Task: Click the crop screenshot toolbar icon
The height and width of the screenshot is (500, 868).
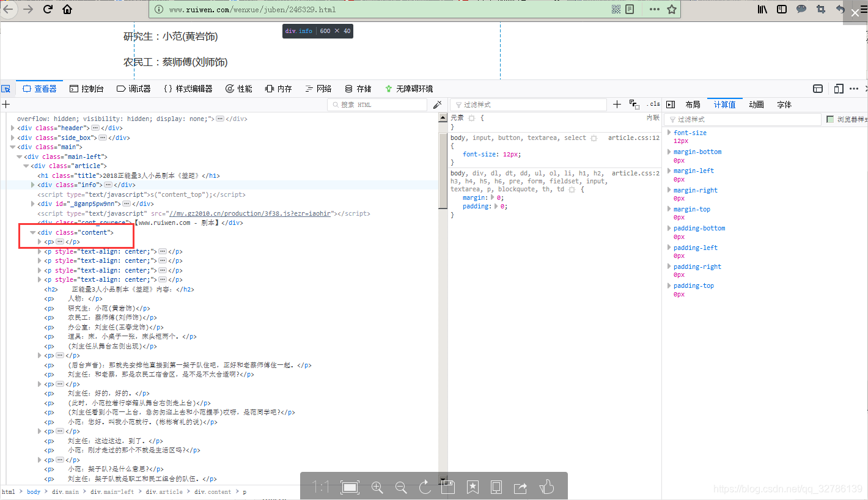Action: point(821,9)
